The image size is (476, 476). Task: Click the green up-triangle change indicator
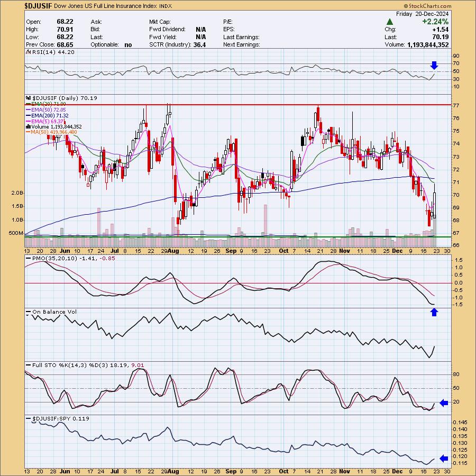[x=390, y=22]
